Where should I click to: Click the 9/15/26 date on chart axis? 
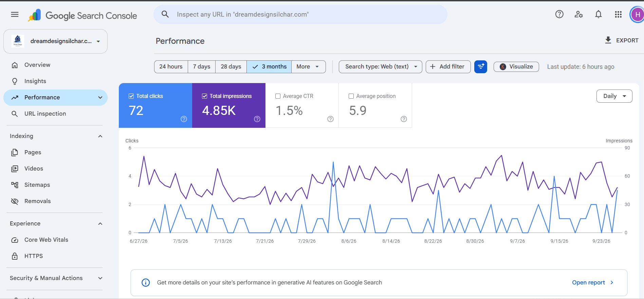[559, 241]
